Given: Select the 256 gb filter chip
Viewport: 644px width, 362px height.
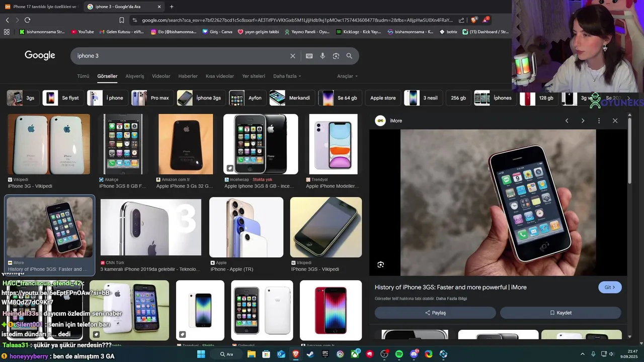Looking at the screenshot, I should (458, 98).
